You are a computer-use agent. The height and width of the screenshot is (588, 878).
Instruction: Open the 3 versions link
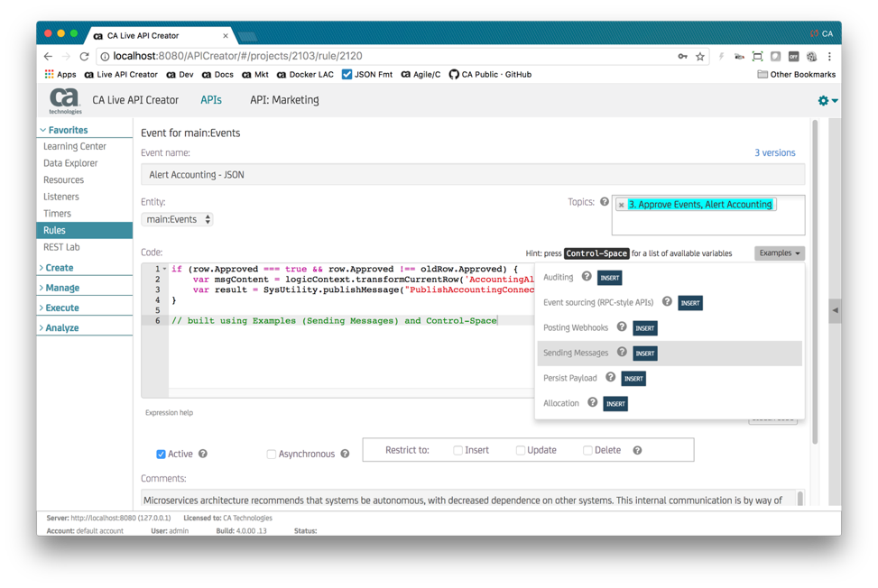[x=774, y=152]
